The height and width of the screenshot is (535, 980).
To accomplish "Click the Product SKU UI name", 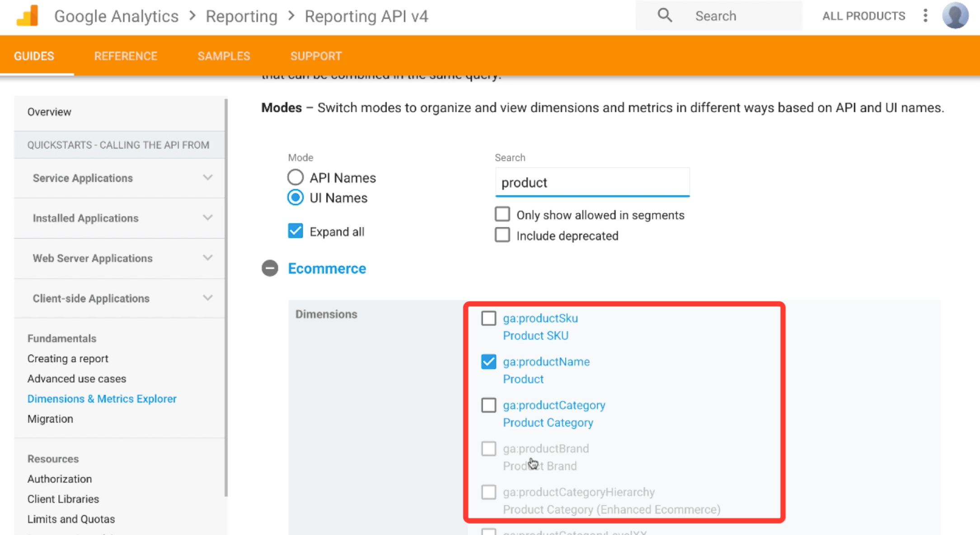I will 535,336.
